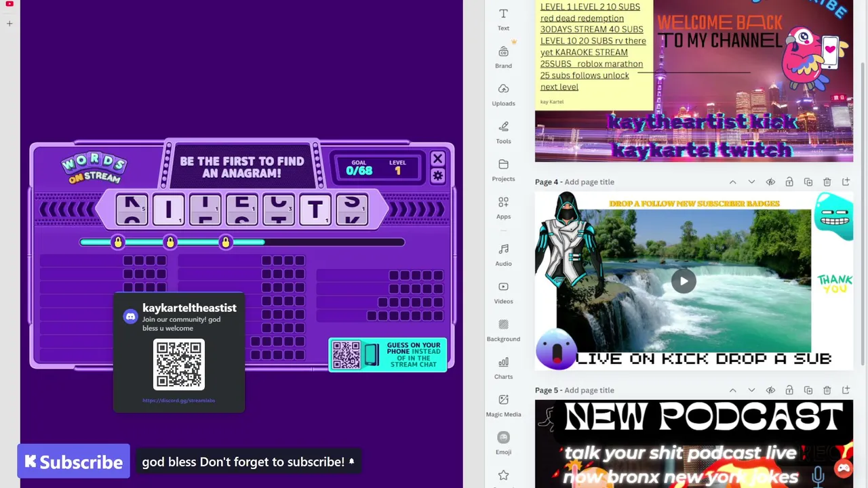Select 'DROP A FOLLOW NEW SUBSCRIBER BADGES' heading

(694, 203)
